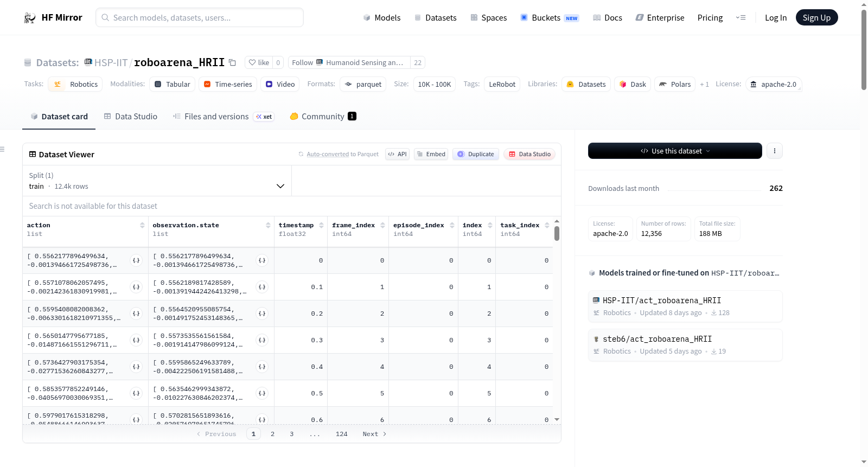
Task: Click the parquet format tag
Action: click(363, 84)
